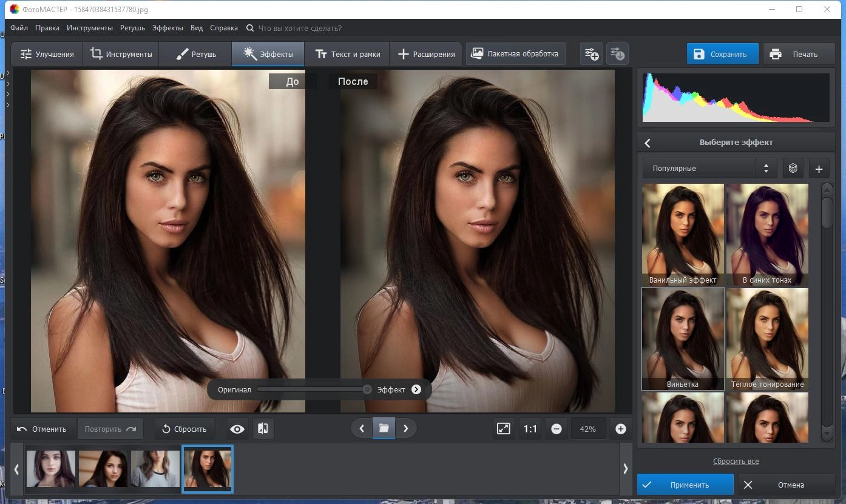Image resolution: width=846 pixels, height=504 pixels.
Task: Toggle the before/after split view icon
Action: [x=263, y=429]
